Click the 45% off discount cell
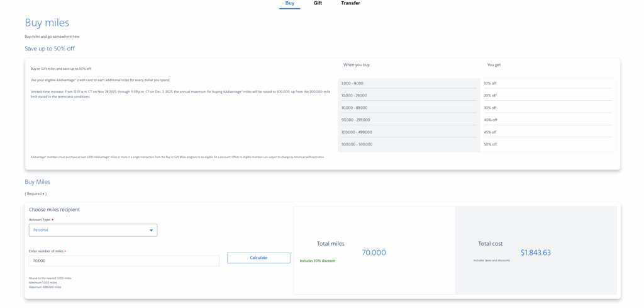Screen dimensions: 644x308 click(490, 132)
